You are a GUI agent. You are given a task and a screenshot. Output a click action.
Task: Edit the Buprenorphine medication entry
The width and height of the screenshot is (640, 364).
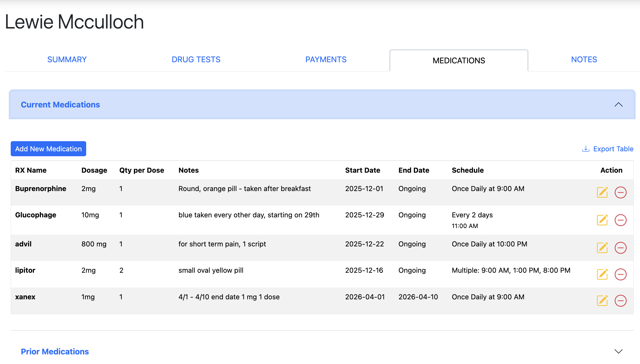(602, 192)
